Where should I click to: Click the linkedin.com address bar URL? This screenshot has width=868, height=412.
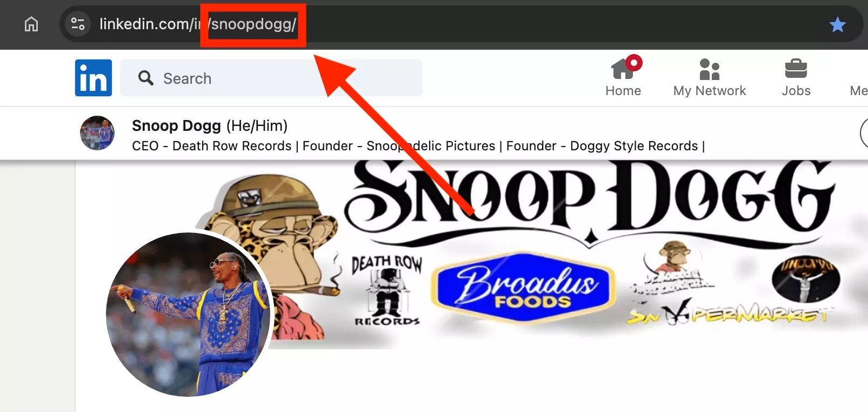pos(198,24)
